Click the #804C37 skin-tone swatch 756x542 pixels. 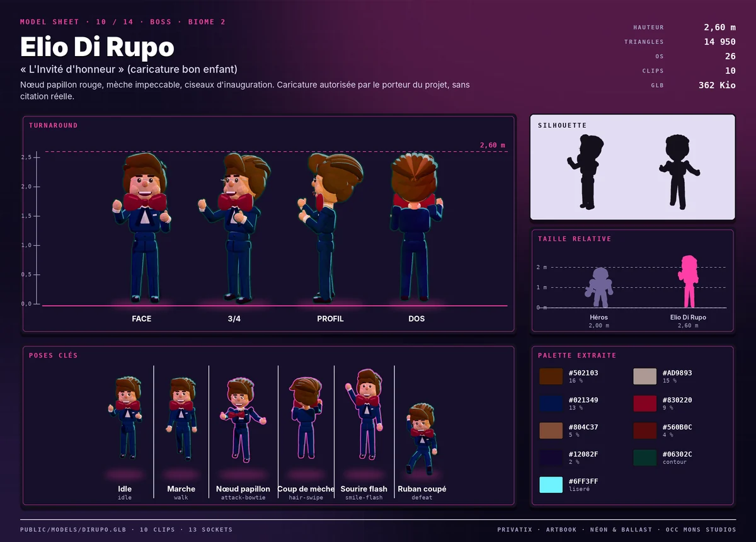[x=551, y=430]
